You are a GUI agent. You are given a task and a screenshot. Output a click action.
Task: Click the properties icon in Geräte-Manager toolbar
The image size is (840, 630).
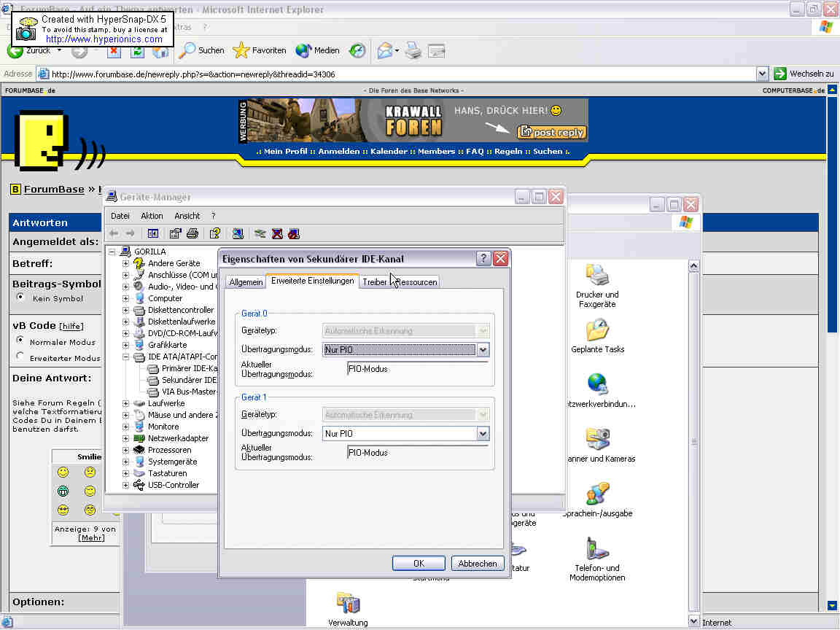click(x=175, y=233)
